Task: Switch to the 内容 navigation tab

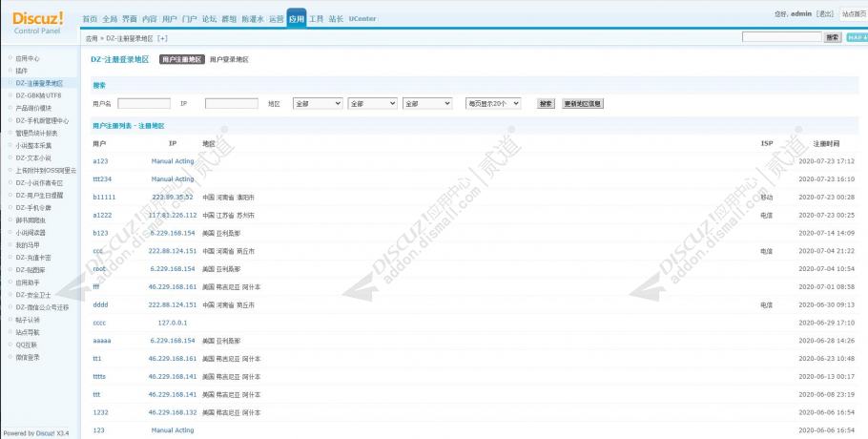Action: [150, 19]
